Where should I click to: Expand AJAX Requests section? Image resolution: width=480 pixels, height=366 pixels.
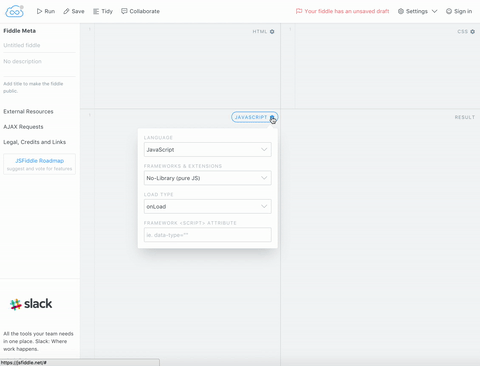click(23, 127)
